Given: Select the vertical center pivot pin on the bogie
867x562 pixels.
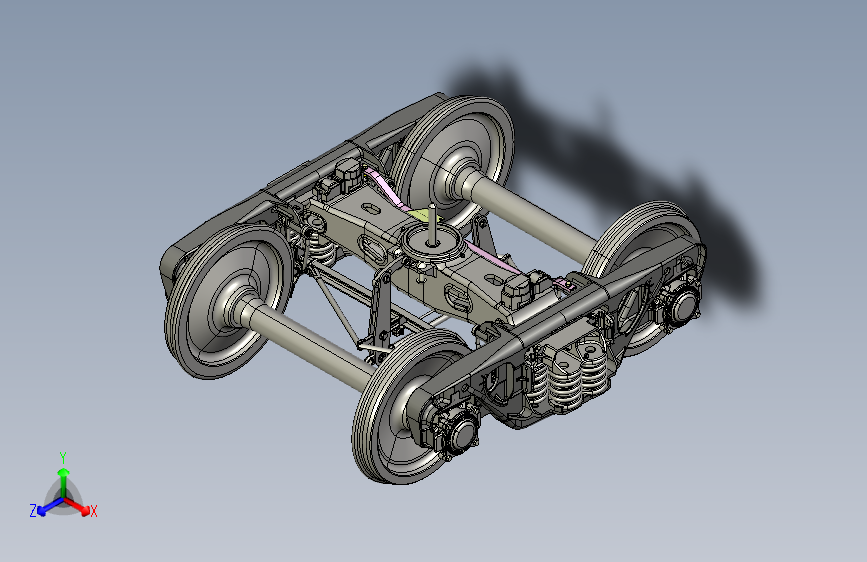Looking at the screenshot, I should click(x=432, y=223).
